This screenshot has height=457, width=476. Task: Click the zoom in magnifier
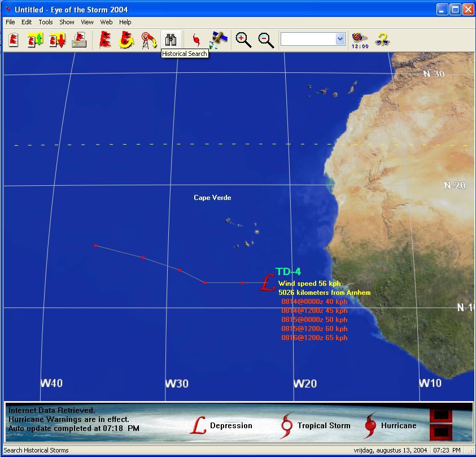coord(243,40)
